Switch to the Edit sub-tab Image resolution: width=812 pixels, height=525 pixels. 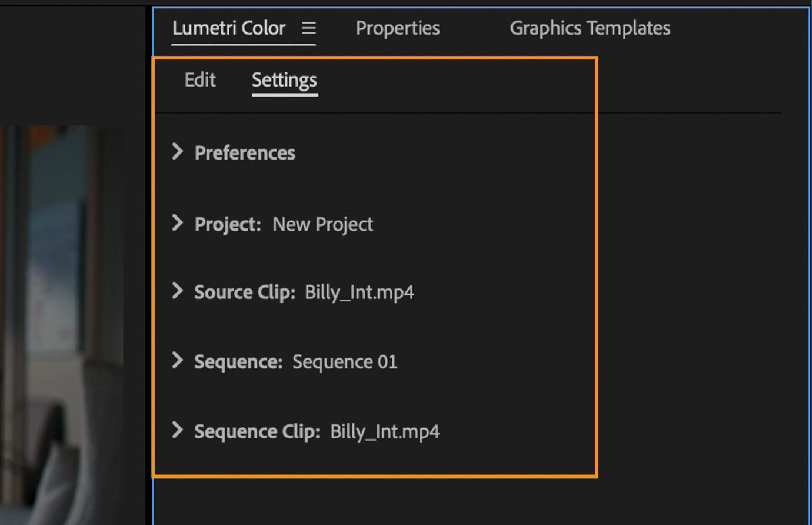tap(199, 80)
